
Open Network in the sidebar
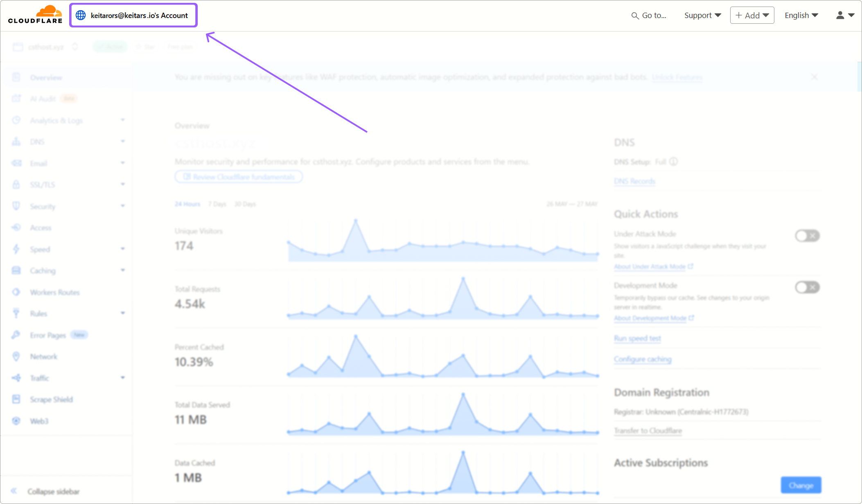coord(43,356)
